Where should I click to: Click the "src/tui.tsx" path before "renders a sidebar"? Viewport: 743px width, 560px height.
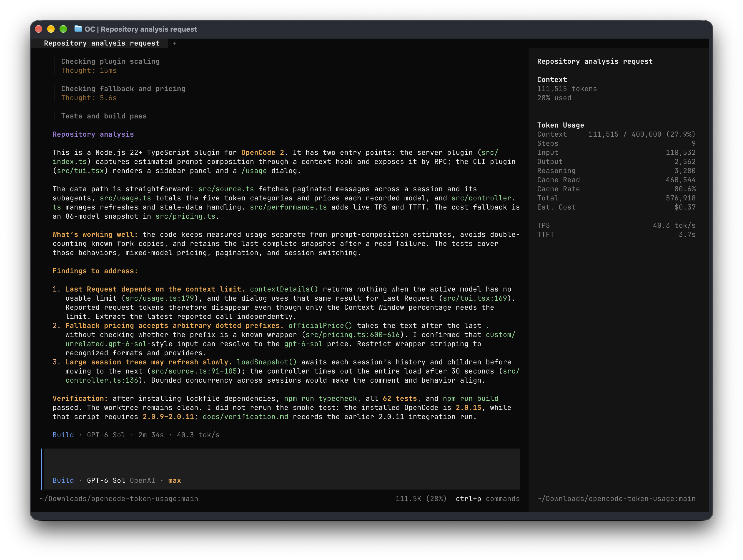80,171
